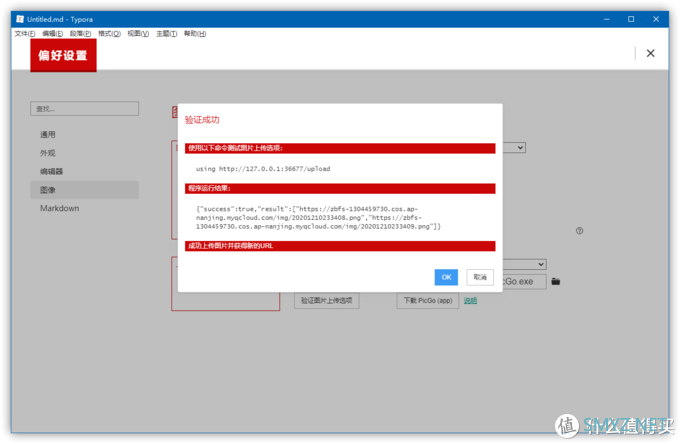Open the 帮助(H) menu
This screenshot has width=680, height=444.
click(195, 33)
